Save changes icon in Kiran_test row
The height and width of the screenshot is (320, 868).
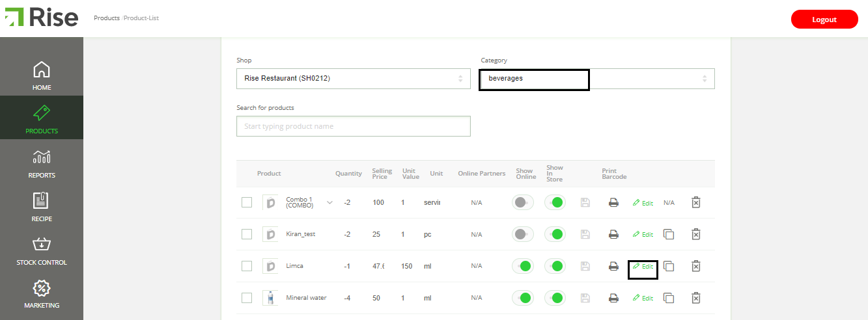point(585,234)
